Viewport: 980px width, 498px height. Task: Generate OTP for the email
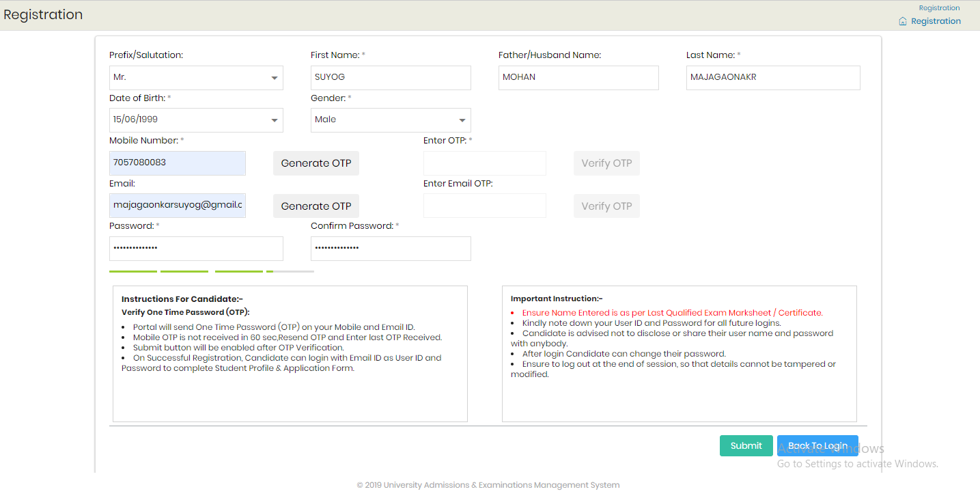click(x=316, y=206)
